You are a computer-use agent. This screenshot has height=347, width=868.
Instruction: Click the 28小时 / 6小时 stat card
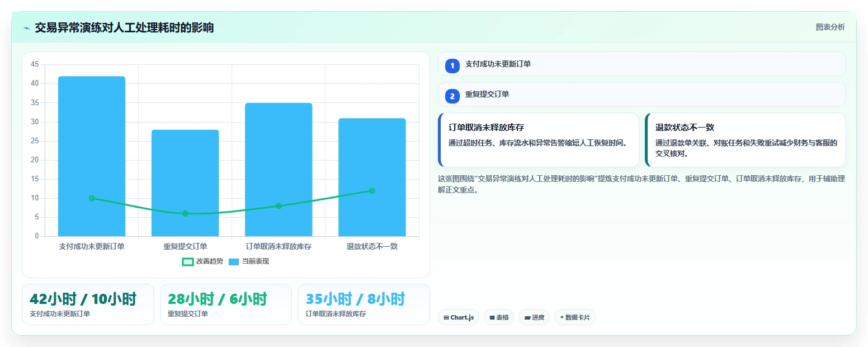click(226, 304)
